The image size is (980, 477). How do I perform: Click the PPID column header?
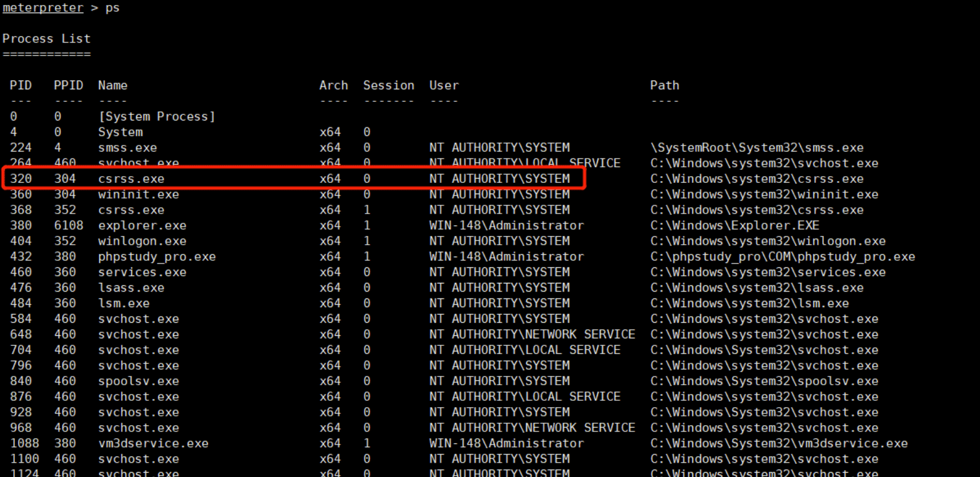coord(68,86)
